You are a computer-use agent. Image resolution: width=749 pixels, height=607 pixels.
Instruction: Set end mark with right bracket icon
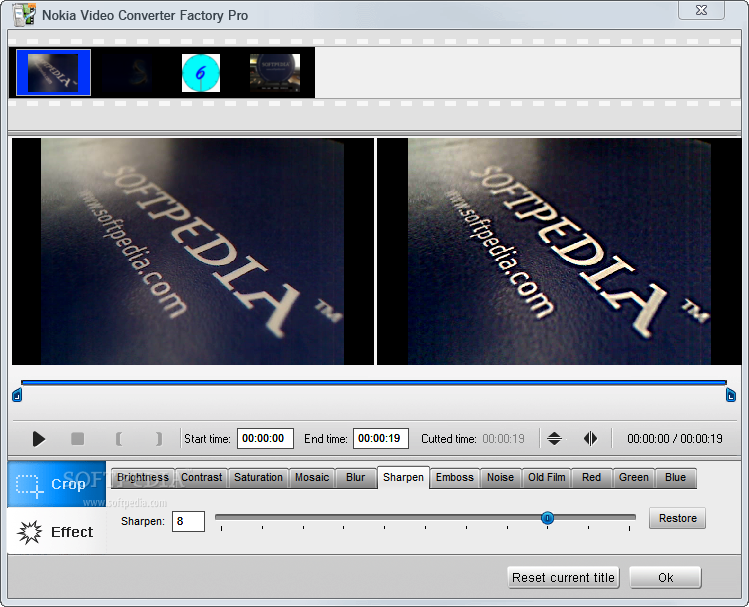pos(159,438)
